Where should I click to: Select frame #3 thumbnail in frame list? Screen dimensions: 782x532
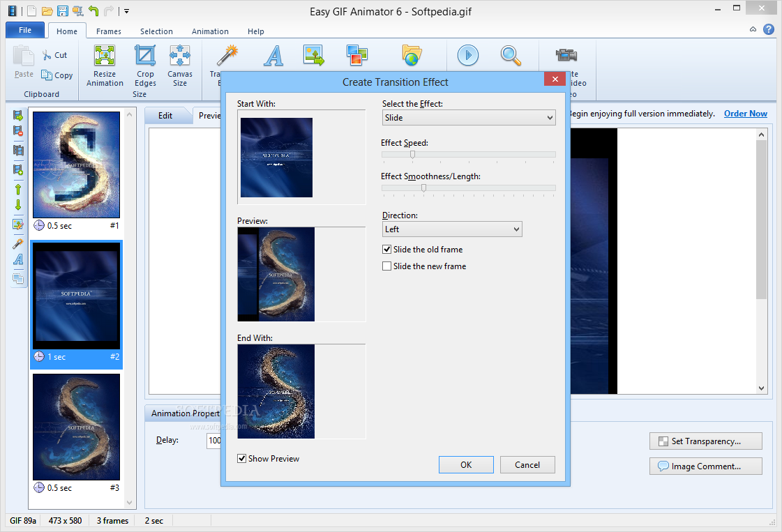point(76,427)
